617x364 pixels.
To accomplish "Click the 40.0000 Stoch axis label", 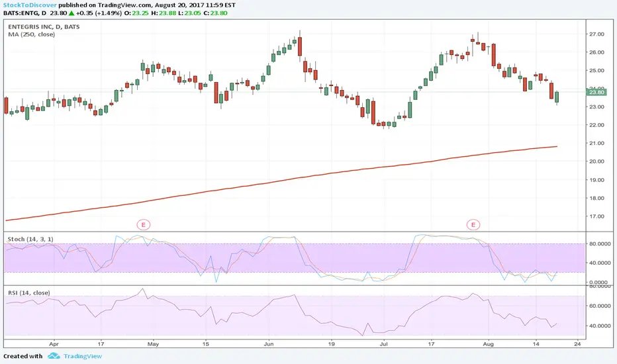I will pos(599,263).
